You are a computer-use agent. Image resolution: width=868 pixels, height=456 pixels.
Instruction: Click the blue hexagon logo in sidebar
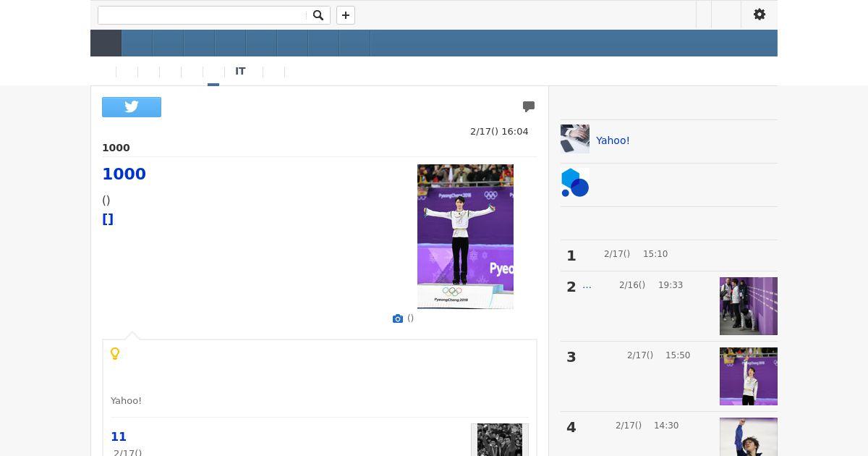tap(575, 183)
